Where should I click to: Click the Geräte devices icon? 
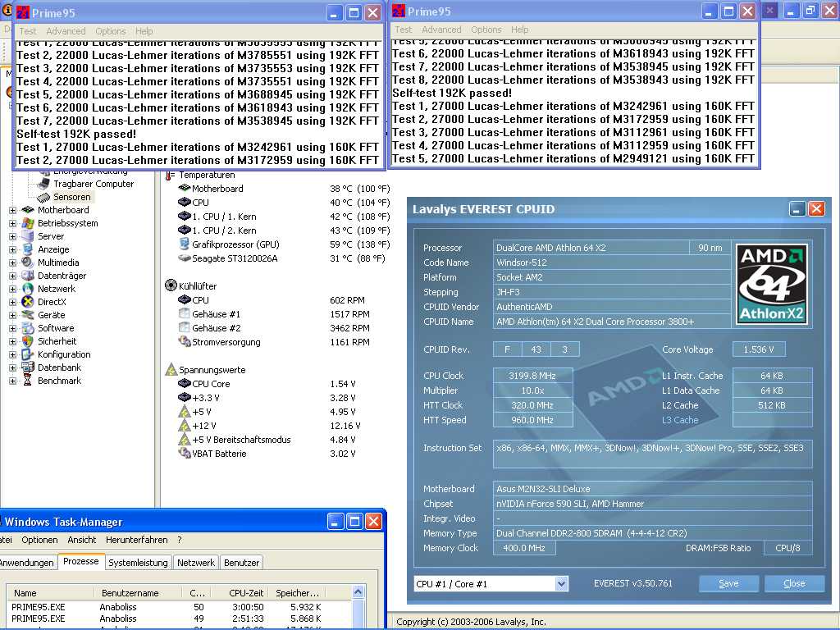[28, 315]
